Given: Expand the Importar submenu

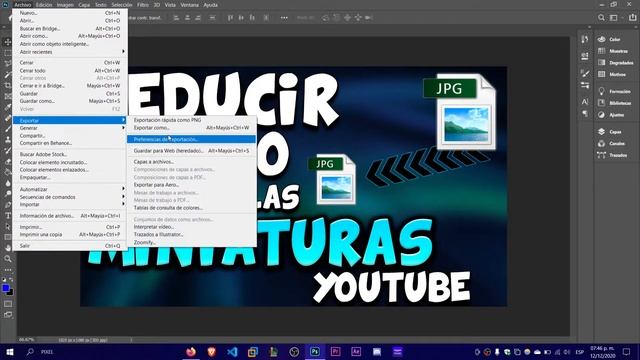Looking at the screenshot, I should point(70,204).
